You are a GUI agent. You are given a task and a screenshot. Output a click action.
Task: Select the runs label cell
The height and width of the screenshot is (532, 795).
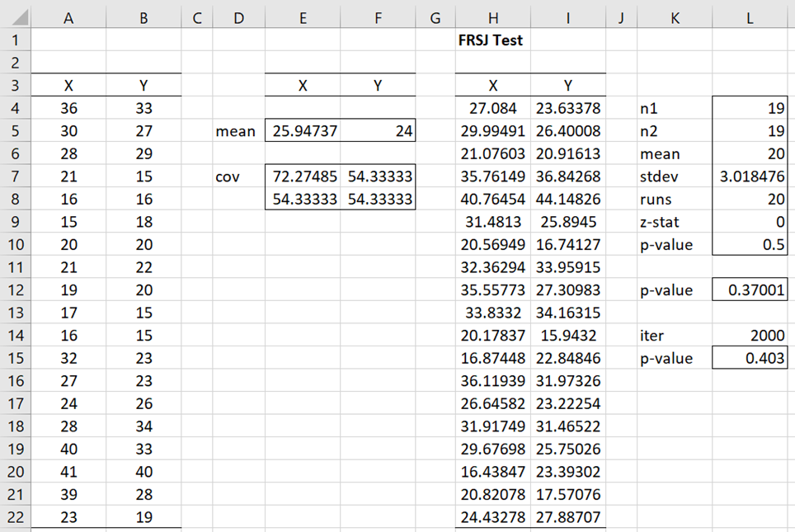[674, 199]
